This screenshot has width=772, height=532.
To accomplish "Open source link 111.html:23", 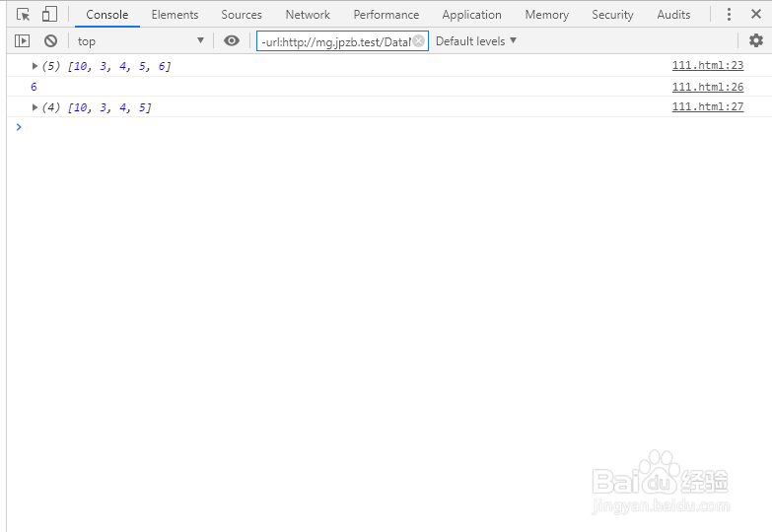I will pyautogui.click(x=708, y=65).
